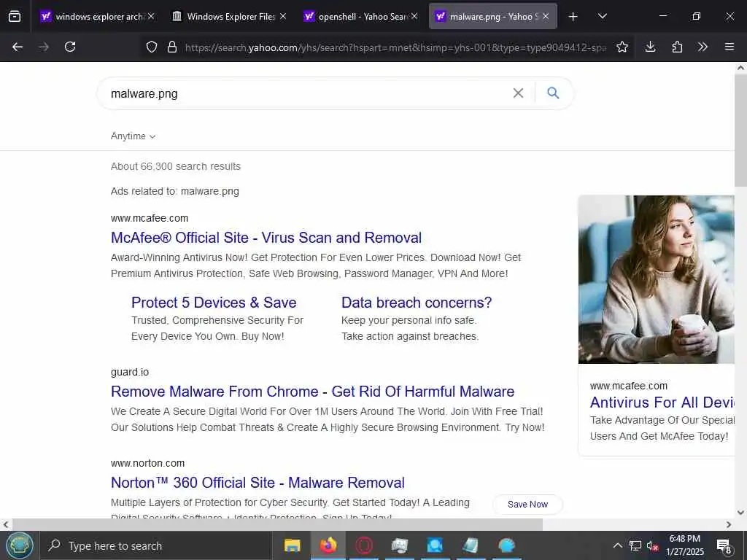This screenshot has width=747, height=560.
Task: Close the malware.png tab
Action: 546,16
